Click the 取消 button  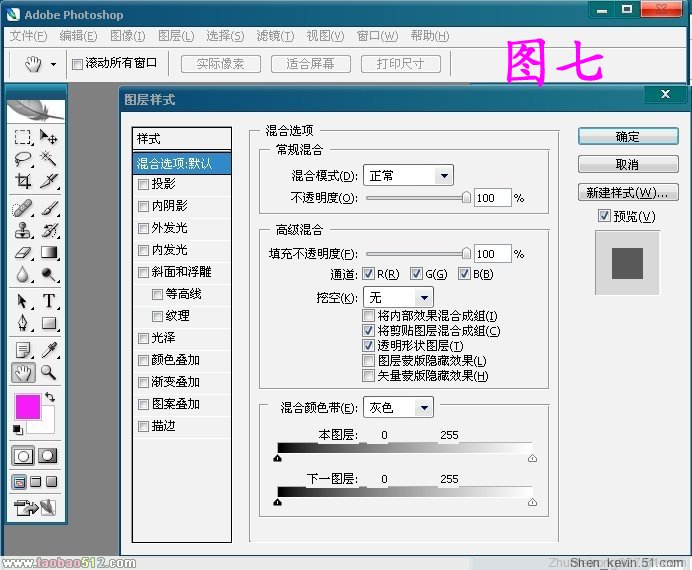pyautogui.click(x=628, y=165)
